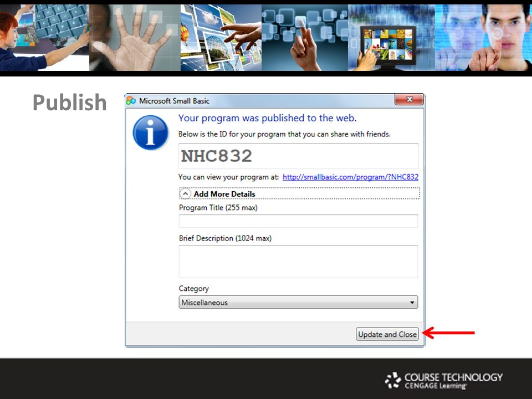Open the Category dropdown showing Miscellaneous
This screenshot has height=399, width=532.
point(298,303)
